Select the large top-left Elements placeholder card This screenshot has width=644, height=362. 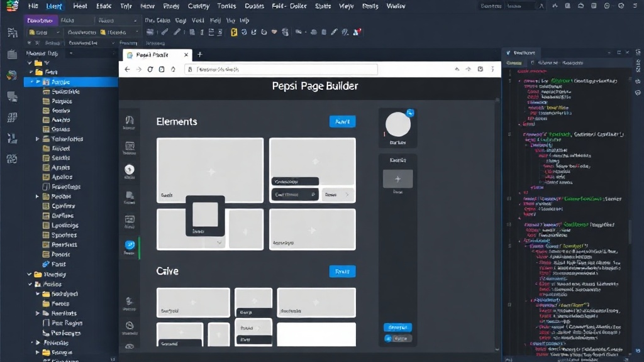[210, 170]
